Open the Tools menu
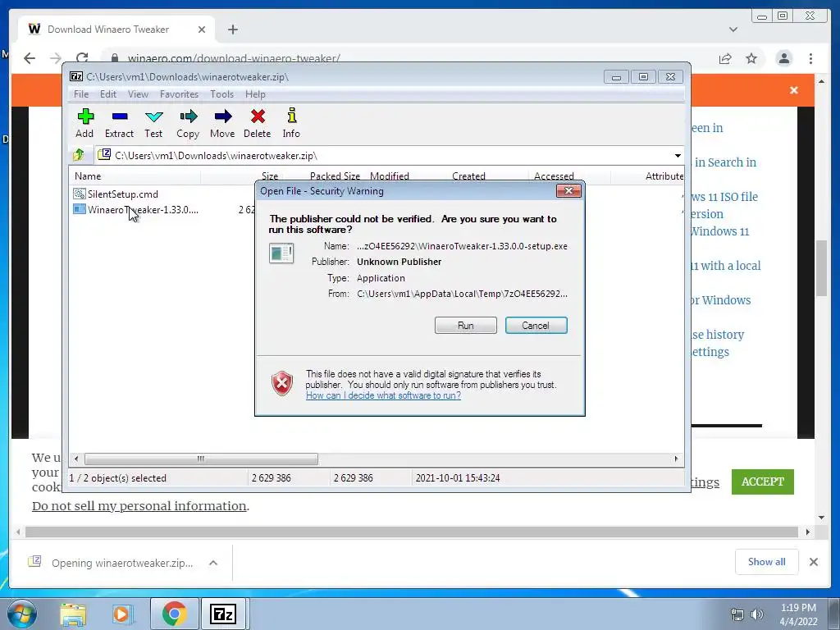840x630 pixels. pos(221,94)
